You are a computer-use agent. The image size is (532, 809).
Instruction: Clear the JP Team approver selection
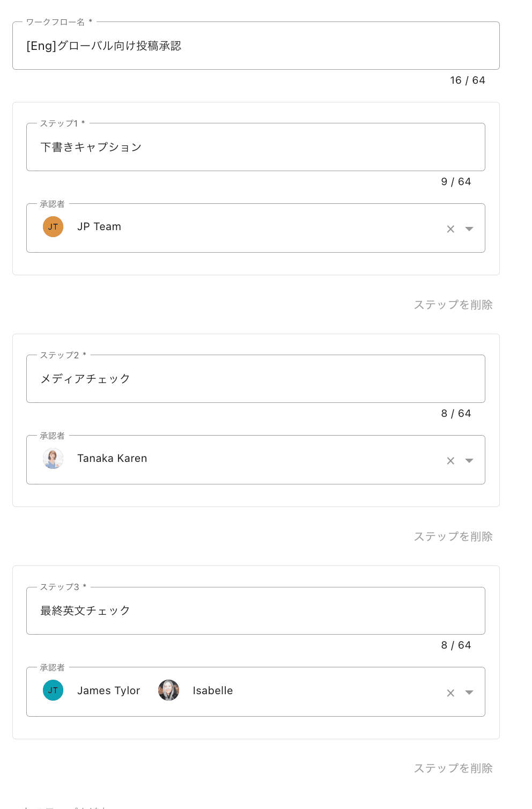point(450,229)
